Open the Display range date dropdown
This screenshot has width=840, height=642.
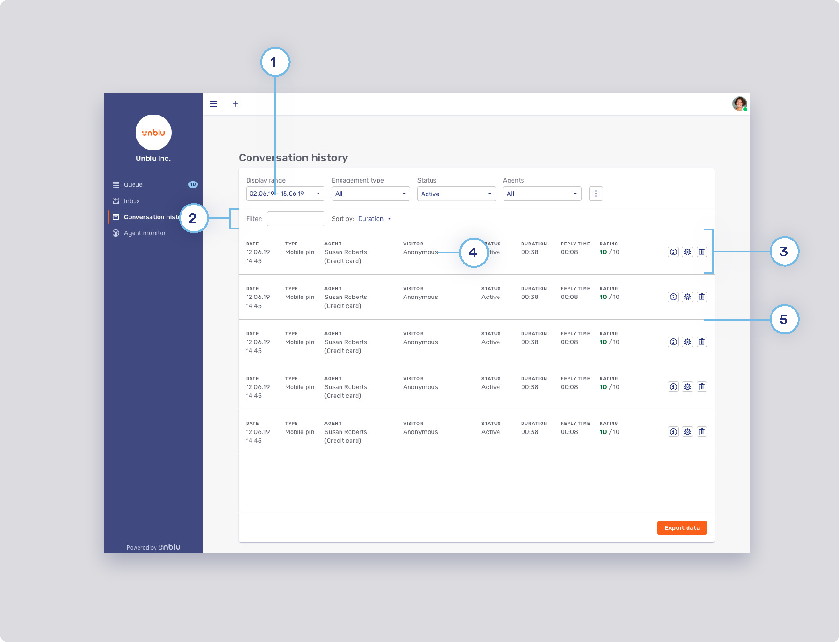(285, 194)
